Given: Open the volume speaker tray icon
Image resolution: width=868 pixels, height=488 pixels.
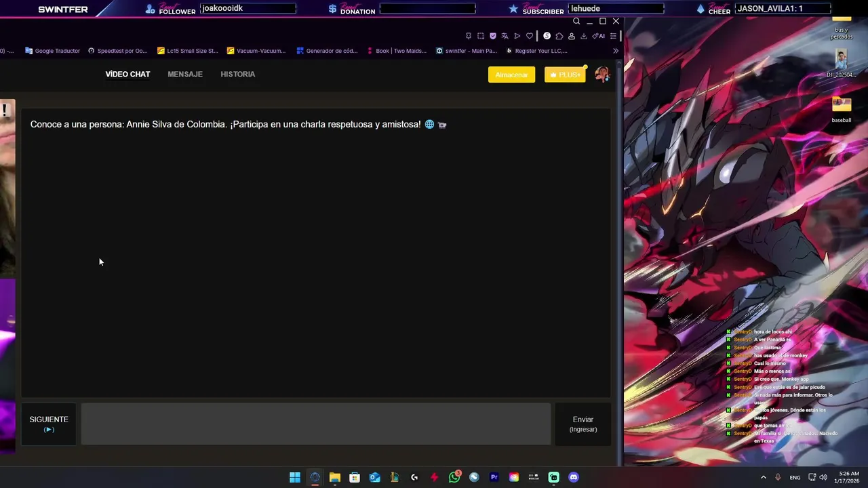Looking at the screenshot, I should (x=823, y=477).
